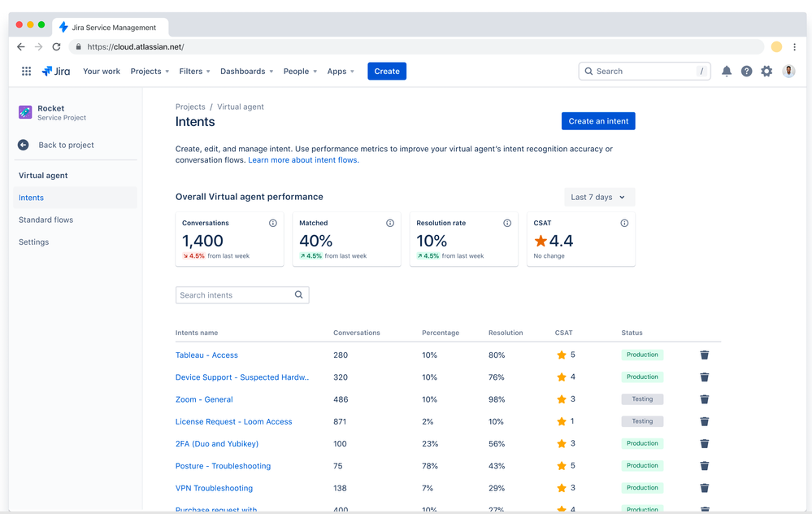This screenshot has height=514, width=812.
Task: Open the help question mark icon
Action: 746,72
